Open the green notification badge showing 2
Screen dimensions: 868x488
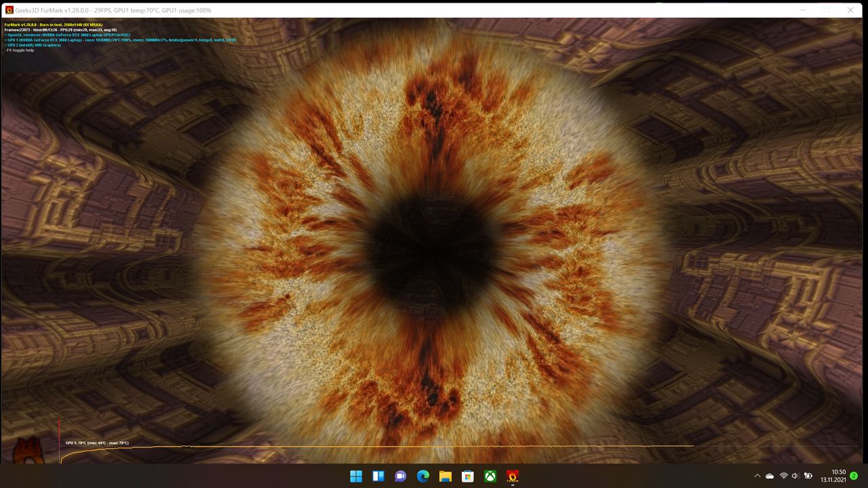854,476
